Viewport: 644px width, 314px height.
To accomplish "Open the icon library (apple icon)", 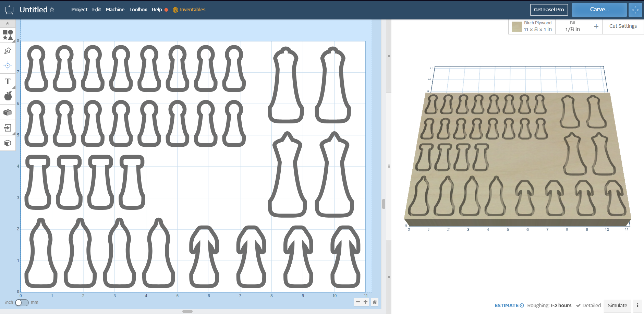I will point(8,96).
